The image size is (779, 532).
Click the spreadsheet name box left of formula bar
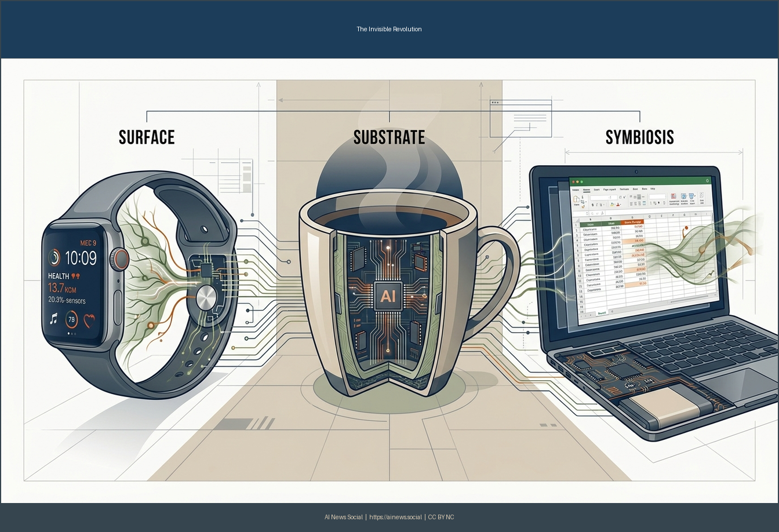click(581, 213)
